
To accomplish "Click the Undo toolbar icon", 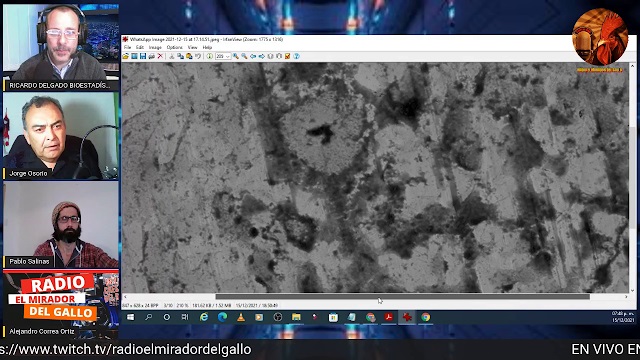I will coord(198,56).
